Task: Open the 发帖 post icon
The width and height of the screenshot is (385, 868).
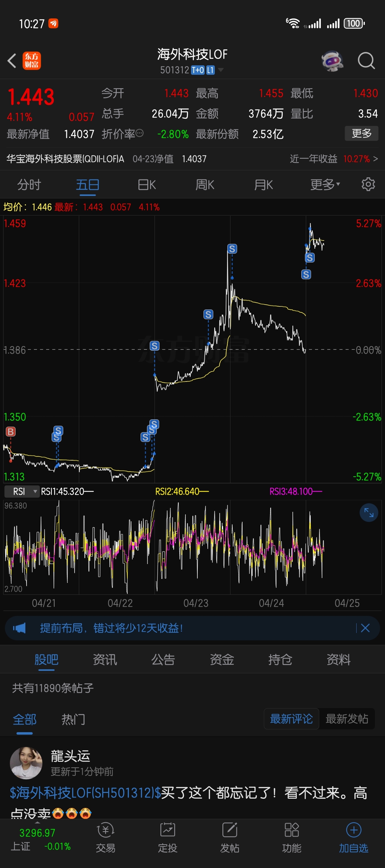Action: tap(230, 837)
